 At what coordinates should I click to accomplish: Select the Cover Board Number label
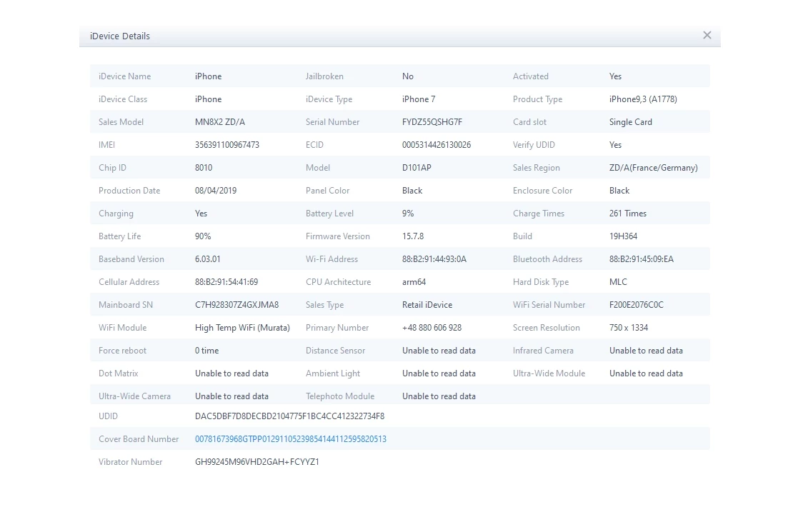pos(139,438)
